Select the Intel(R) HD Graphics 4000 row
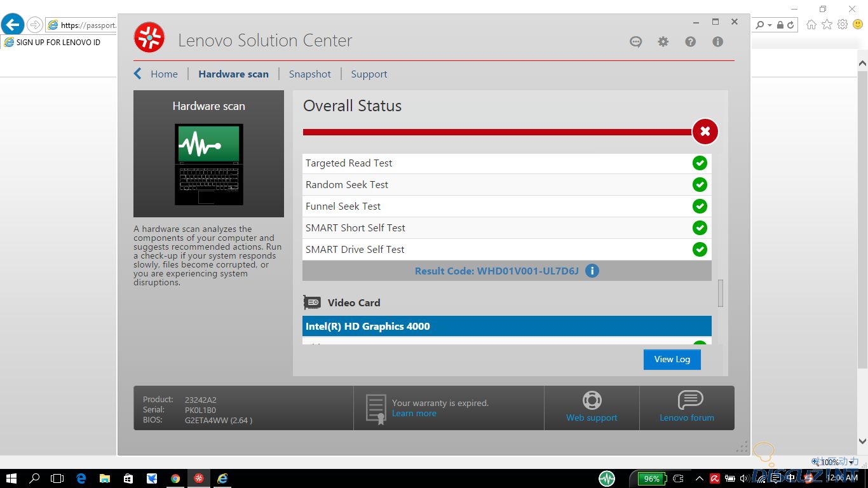The image size is (868, 488). 507,326
